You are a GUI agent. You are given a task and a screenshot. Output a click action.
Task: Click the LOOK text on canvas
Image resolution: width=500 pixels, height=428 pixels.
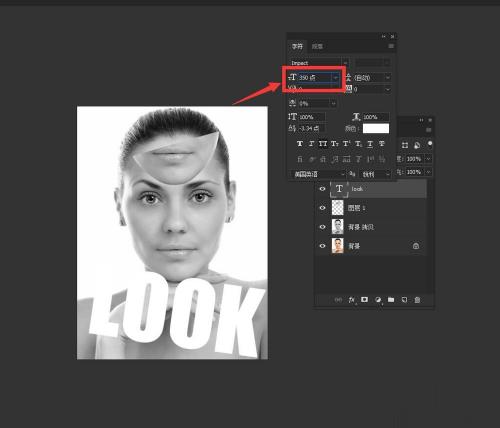(177, 313)
